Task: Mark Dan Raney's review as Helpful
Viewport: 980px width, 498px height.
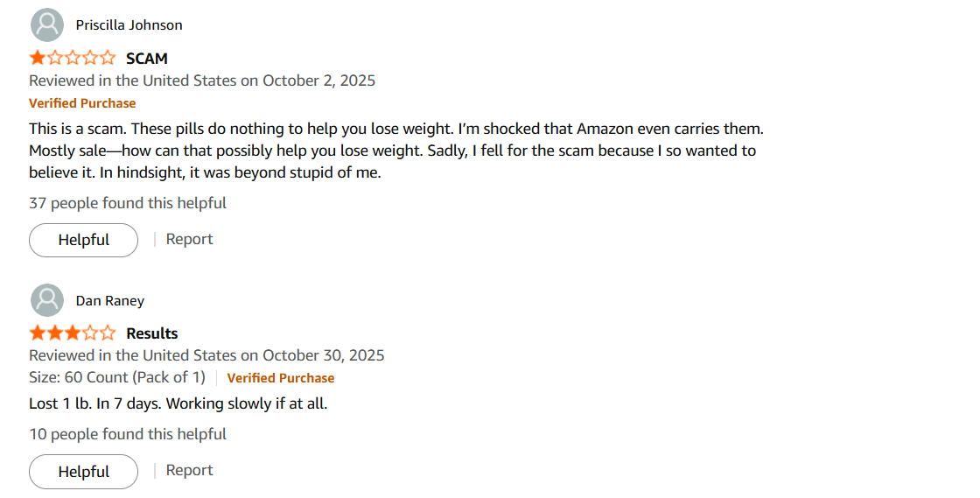Action: [83, 472]
